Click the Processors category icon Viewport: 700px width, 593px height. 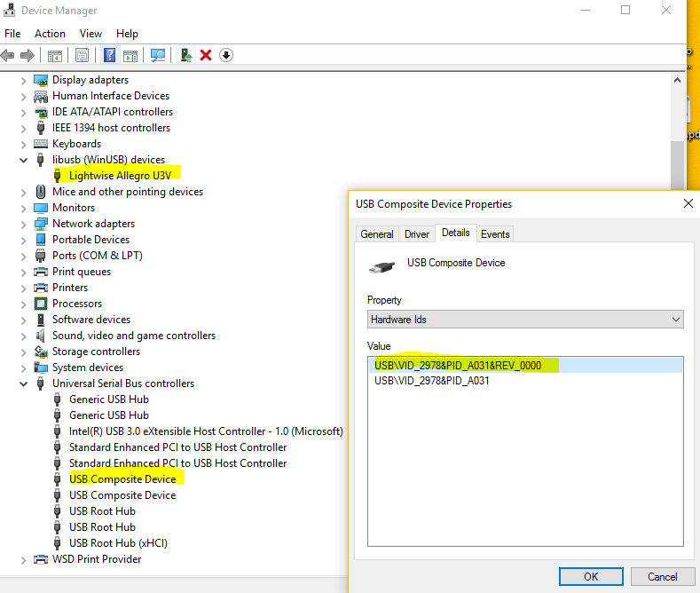[41, 304]
